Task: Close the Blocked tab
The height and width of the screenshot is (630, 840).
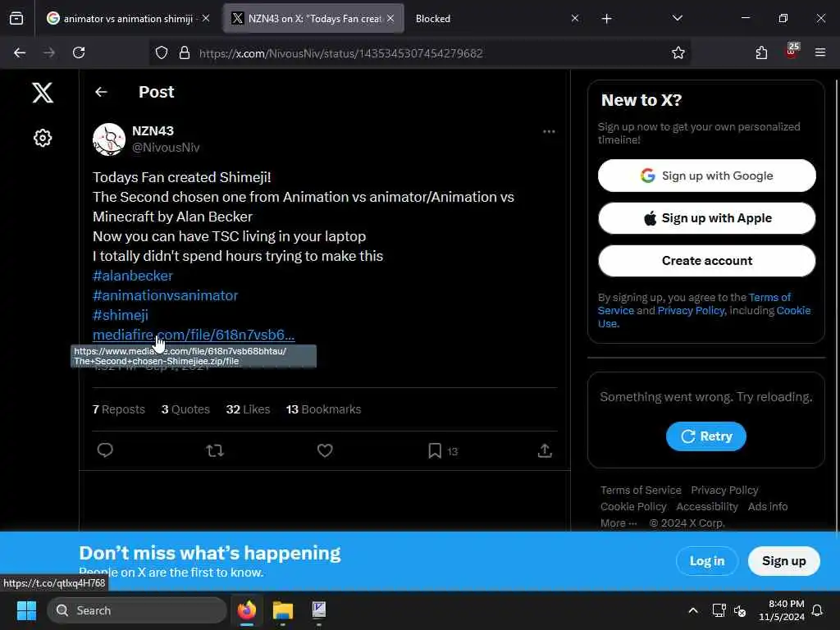Action: click(575, 18)
